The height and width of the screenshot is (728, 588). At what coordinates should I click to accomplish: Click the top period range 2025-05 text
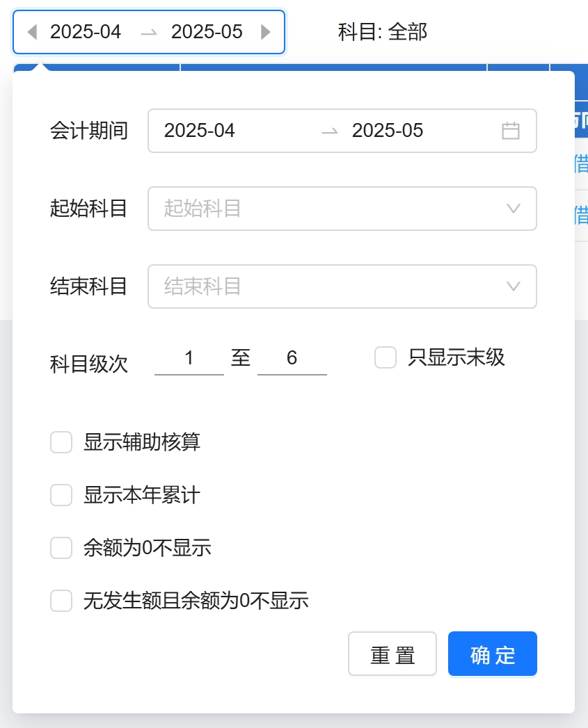[207, 32]
